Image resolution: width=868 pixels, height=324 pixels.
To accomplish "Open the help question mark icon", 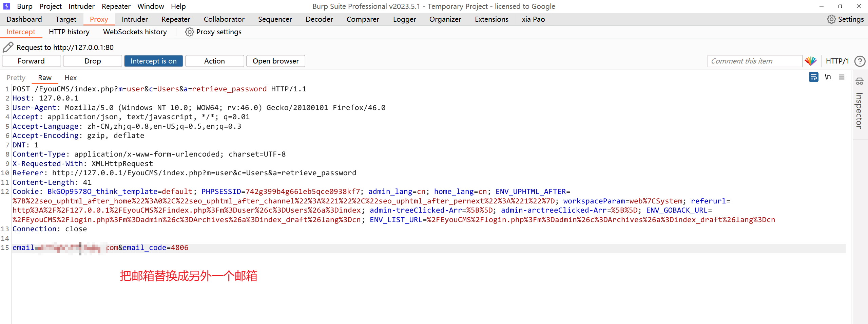I will pos(860,61).
